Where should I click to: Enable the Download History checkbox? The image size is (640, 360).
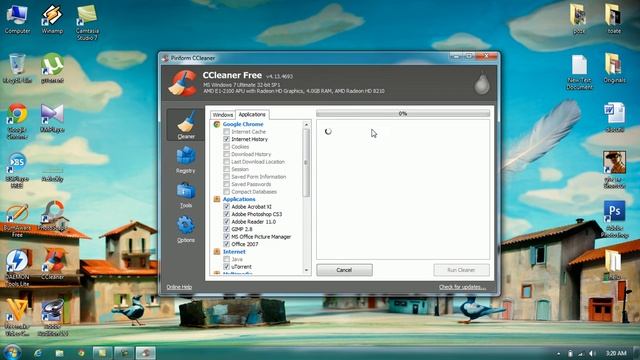(x=227, y=154)
